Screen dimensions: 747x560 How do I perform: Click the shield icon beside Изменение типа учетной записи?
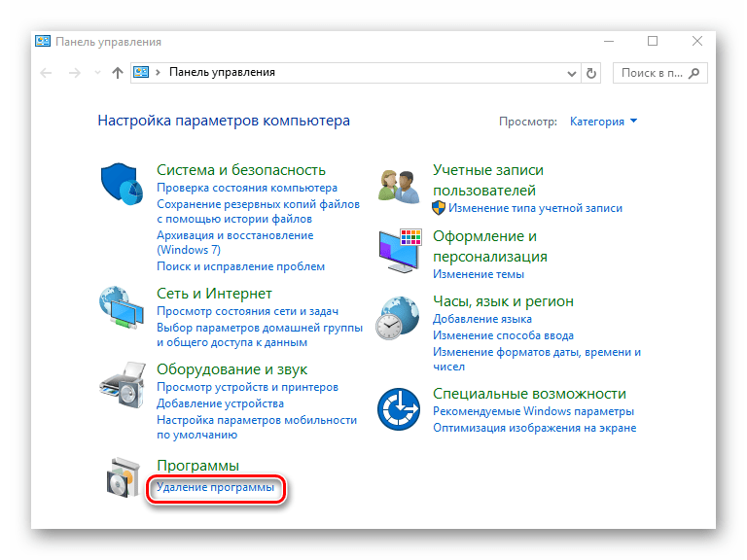439,208
